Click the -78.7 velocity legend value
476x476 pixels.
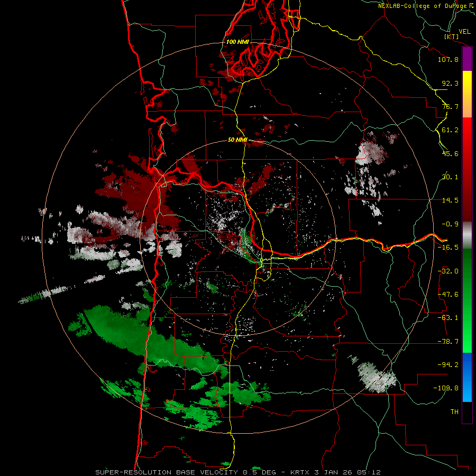[x=448, y=342]
